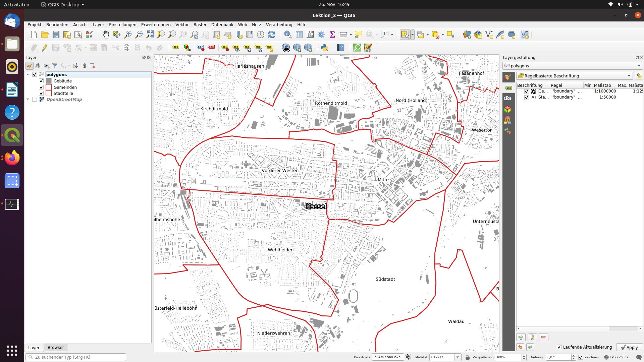Open the Aktivitäten overview
This screenshot has height=362, width=644.
pyautogui.click(x=16, y=4)
